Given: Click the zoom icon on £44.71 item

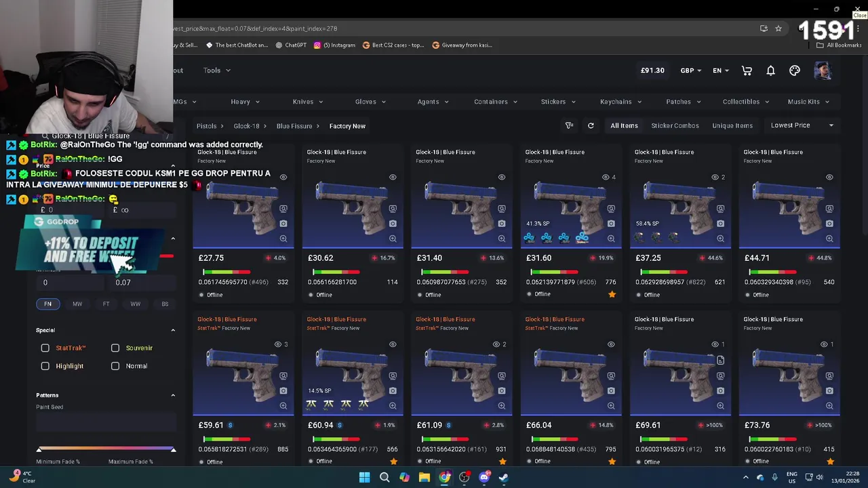Looking at the screenshot, I should click(829, 239).
